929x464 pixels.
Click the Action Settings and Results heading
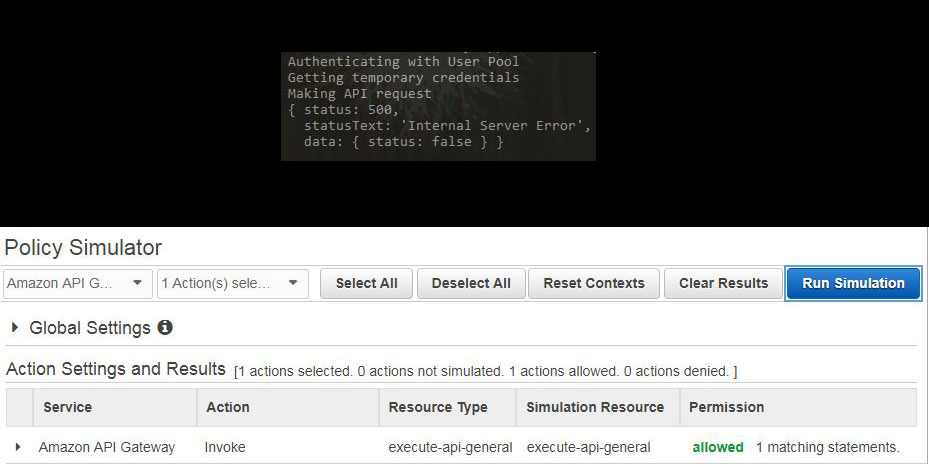point(116,369)
